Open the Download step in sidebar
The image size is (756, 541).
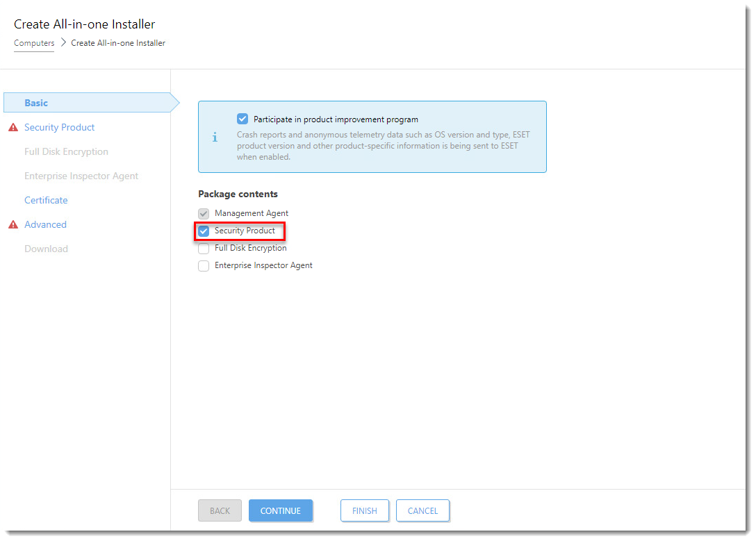pyautogui.click(x=46, y=249)
